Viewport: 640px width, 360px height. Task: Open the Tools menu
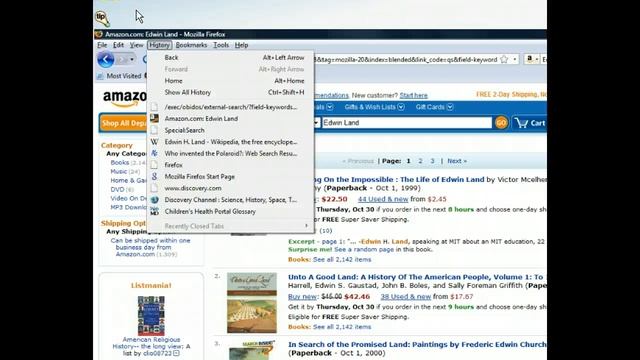(221, 45)
